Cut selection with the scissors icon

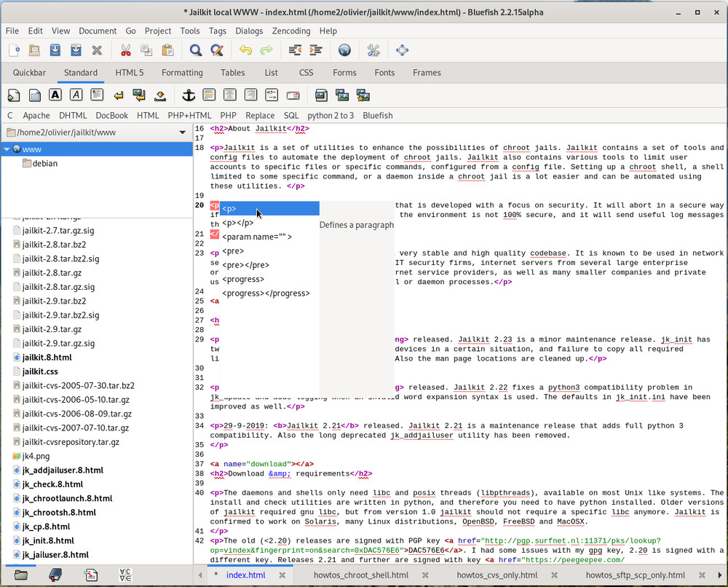[127, 50]
